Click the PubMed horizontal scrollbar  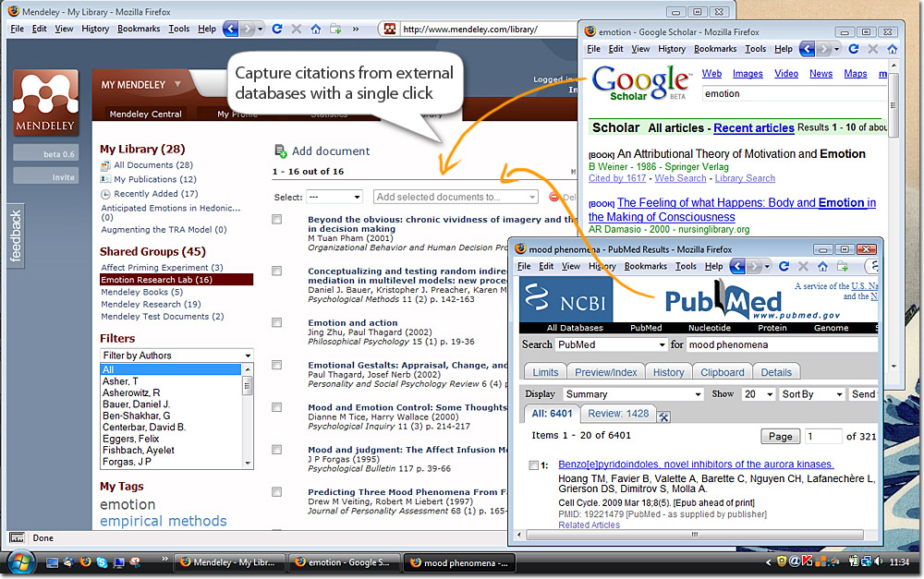point(695,535)
